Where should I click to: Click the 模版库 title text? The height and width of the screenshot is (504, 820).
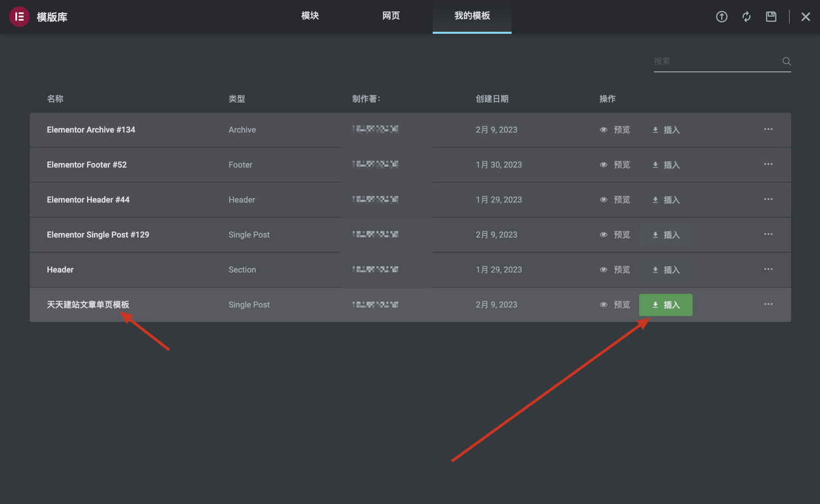coord(52,17)
